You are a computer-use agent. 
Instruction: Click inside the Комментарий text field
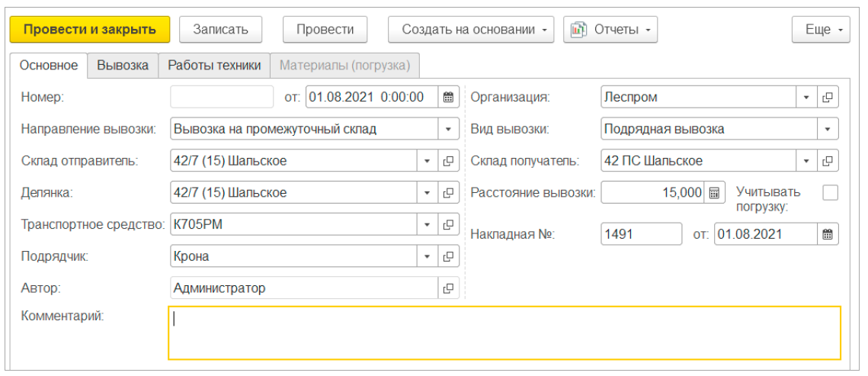pyautogui.click(x=504, y=333)
